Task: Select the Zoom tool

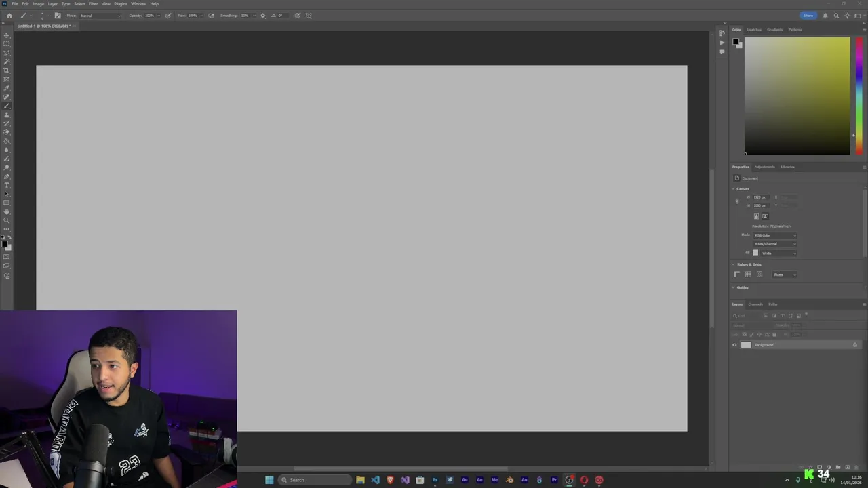Action: tap(7, 220)
